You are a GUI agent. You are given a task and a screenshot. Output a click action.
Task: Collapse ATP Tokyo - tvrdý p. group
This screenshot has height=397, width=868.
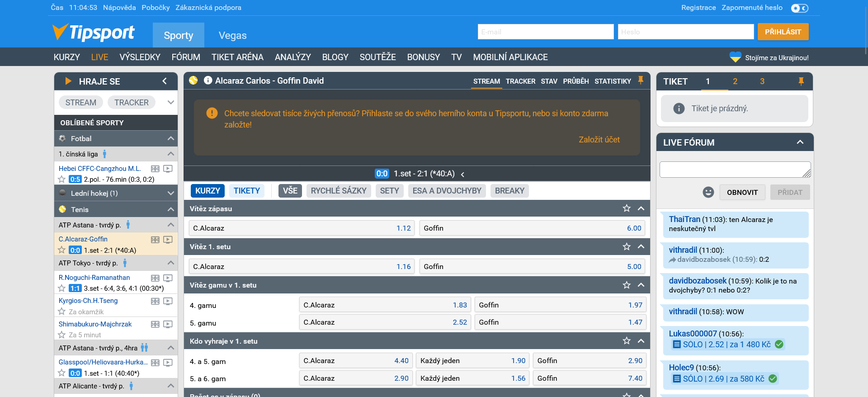coord(170,263)
